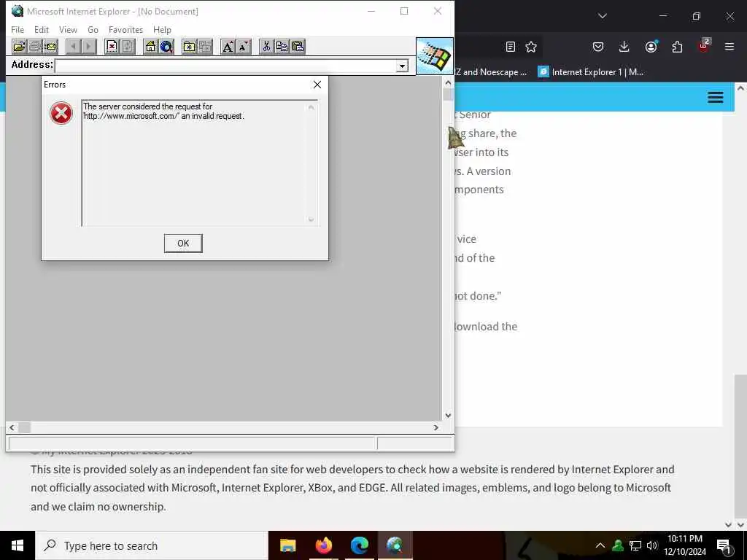The height and width of the screenshot is (560, 747).
Task: Click the network tray icon
Action: click(635, 545)
